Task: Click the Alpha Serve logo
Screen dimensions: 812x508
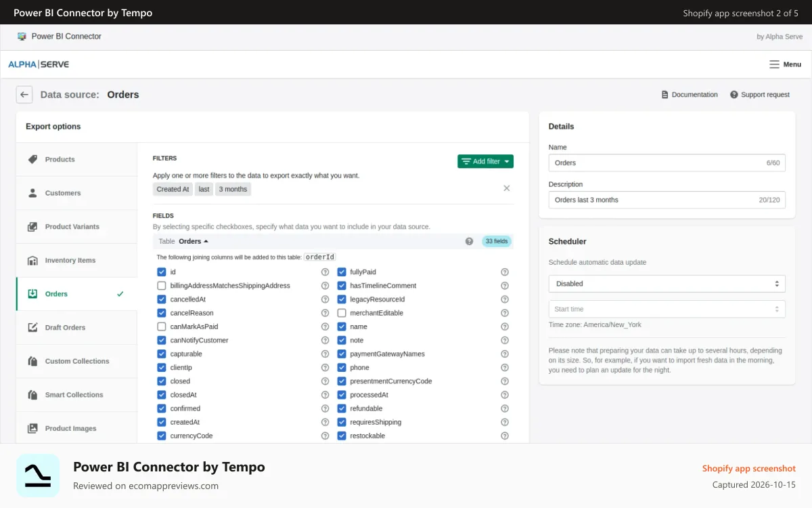Action: pos(39,64)
